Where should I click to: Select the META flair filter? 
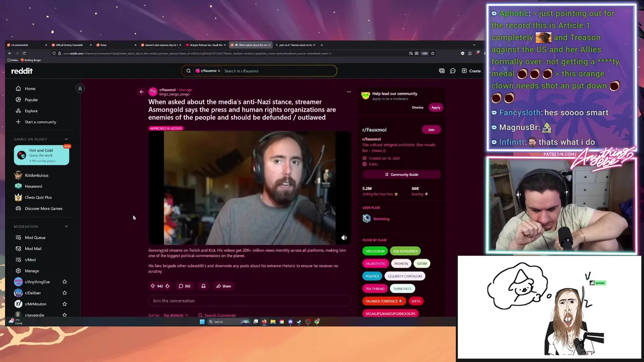click(x=416, y=301)
